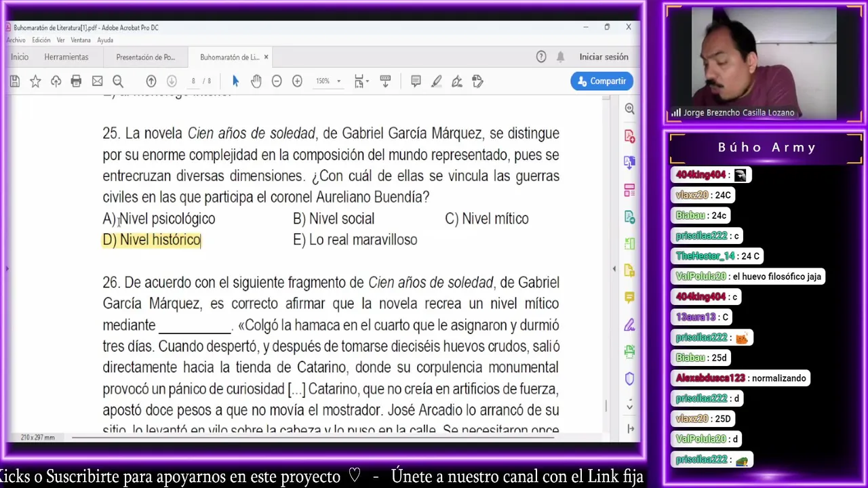The image size is (868, 488).
Task: Collapse the right tools pane arrow
Action: pyautogui.click(x=614, y=269)
